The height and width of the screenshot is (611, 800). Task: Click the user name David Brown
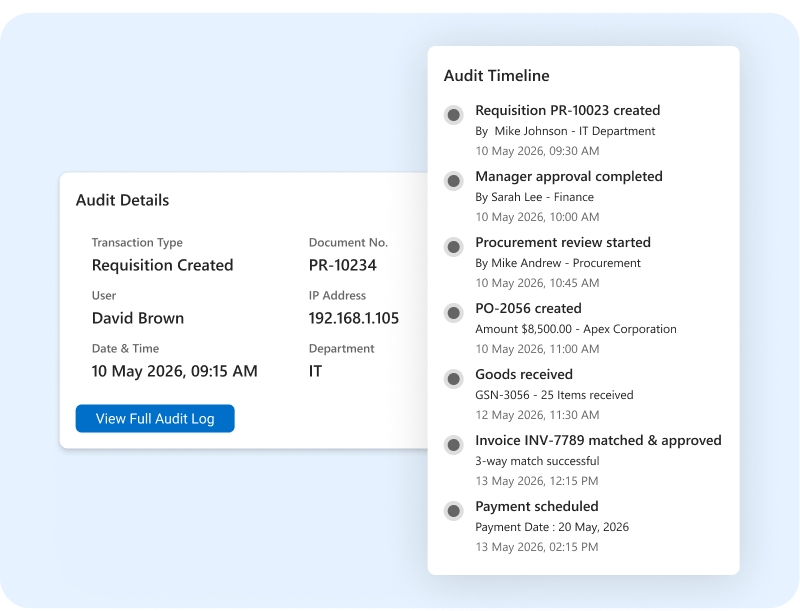[x=138, y=318]
